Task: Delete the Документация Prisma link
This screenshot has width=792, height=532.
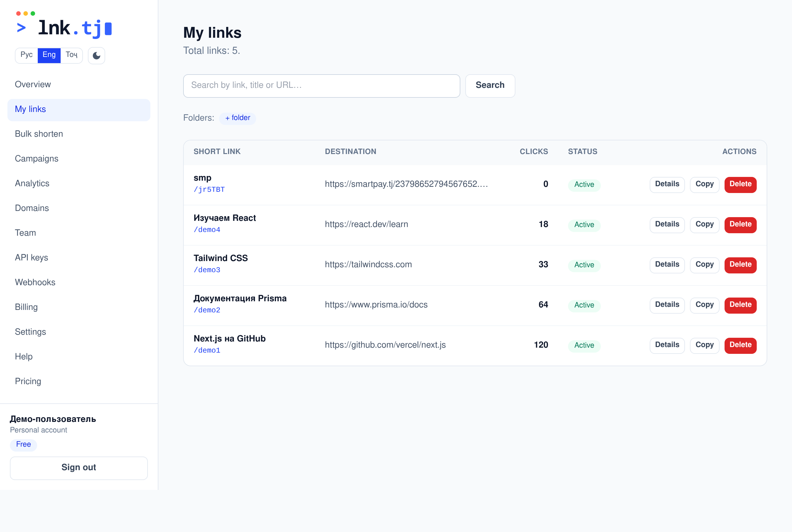Action: 740,305
